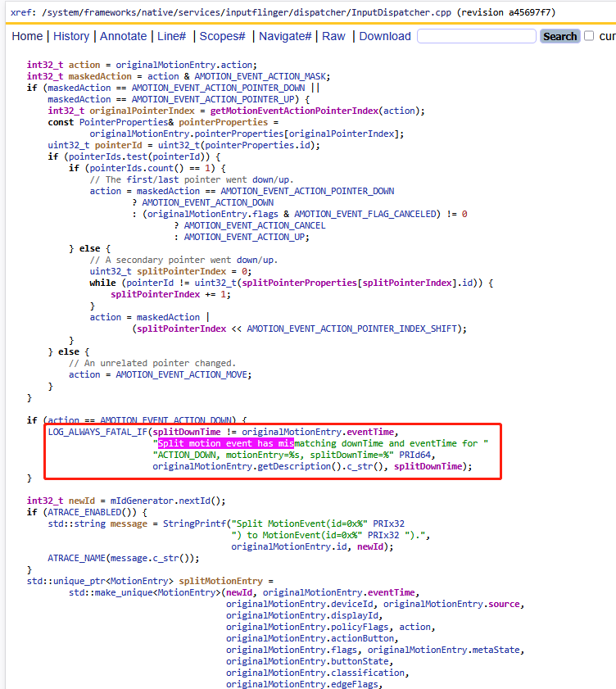Toggle Scopes# display
The height and width of the screenshot is (689, 616).
pos(222,36)
